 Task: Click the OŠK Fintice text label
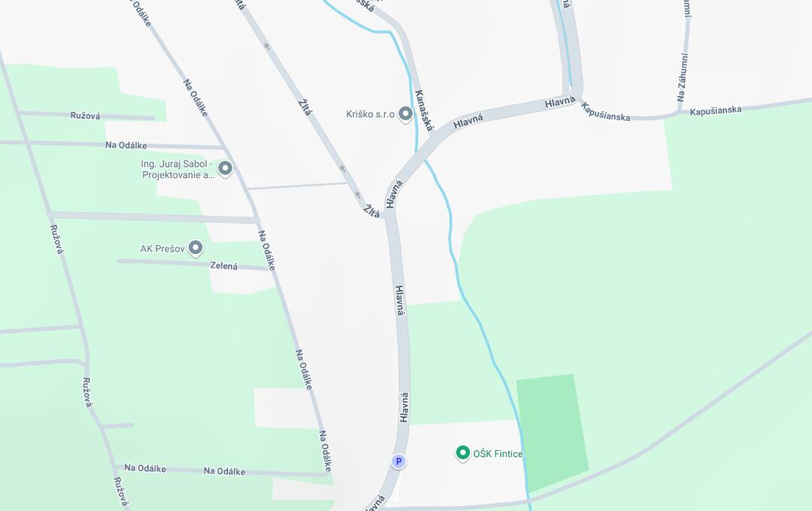coord(498,454)
